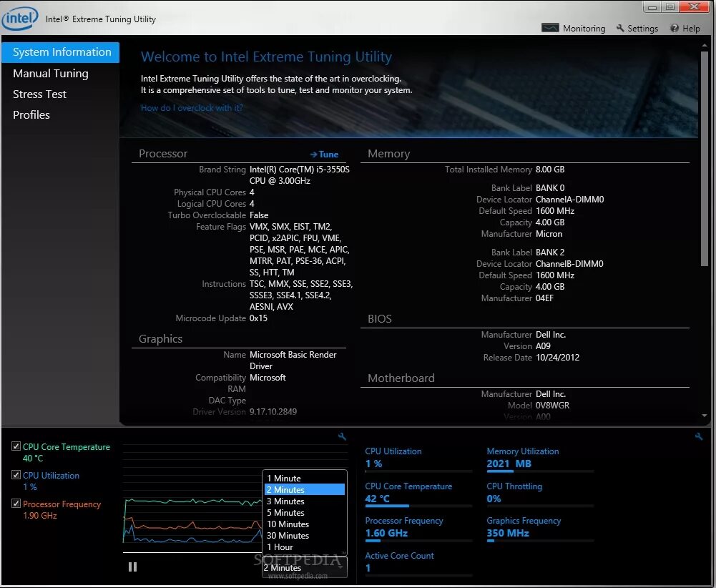The height and width of the screenshot is (588, 716).
Task: Maximize the Extreme Tuning Utility window
Action: point(670,6)
